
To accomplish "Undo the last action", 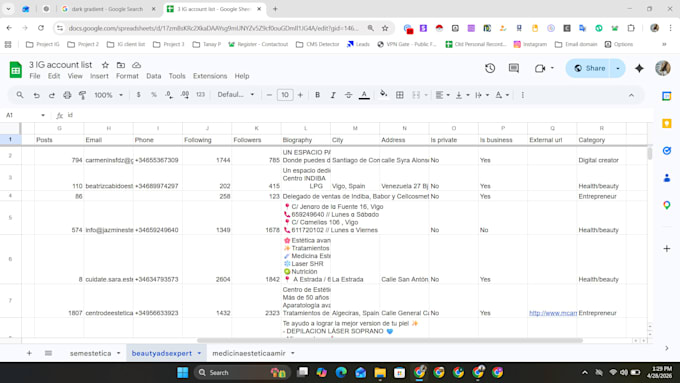I will click(36, 95).
